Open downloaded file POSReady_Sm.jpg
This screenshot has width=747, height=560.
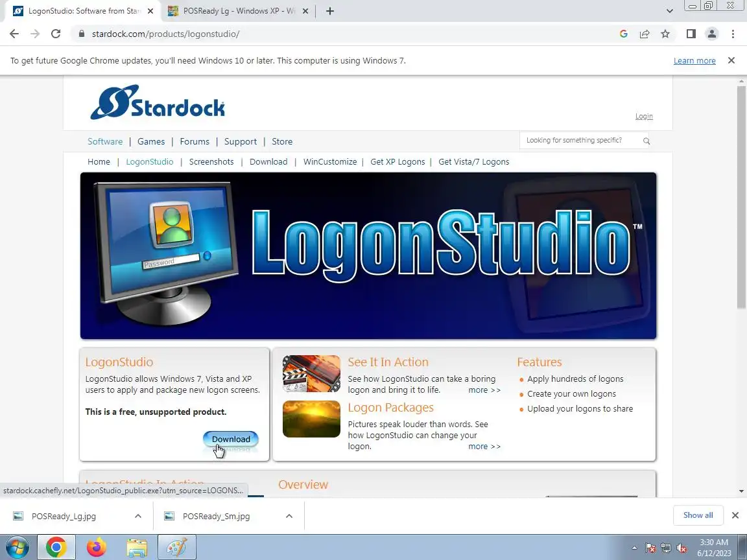tap(216, 516)
